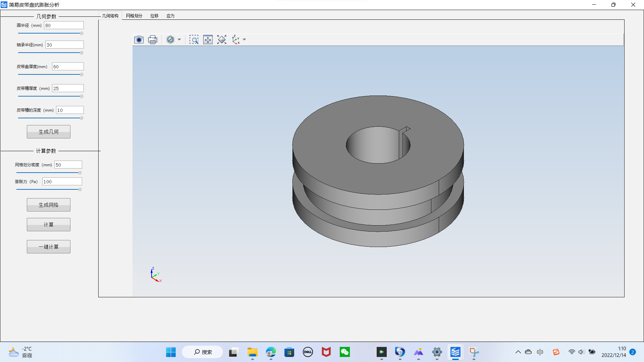
Task: Click the volume speaker tray icon
Action: (582, 352)
